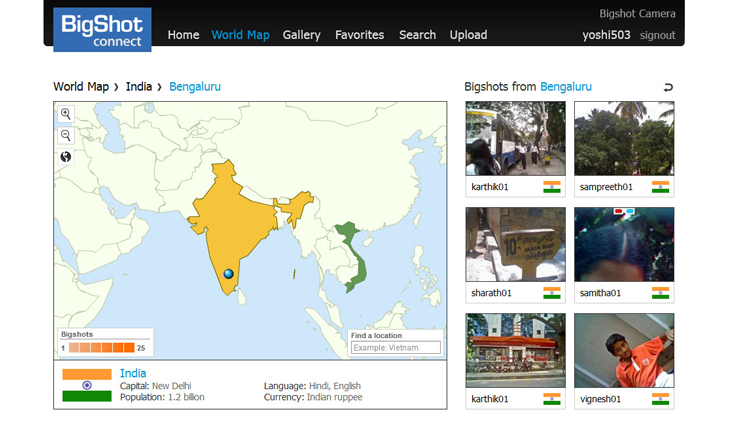The height and width of the screenshot is (434, 729).
Task: Open the Gallery menu item
Action: (301, 35)
